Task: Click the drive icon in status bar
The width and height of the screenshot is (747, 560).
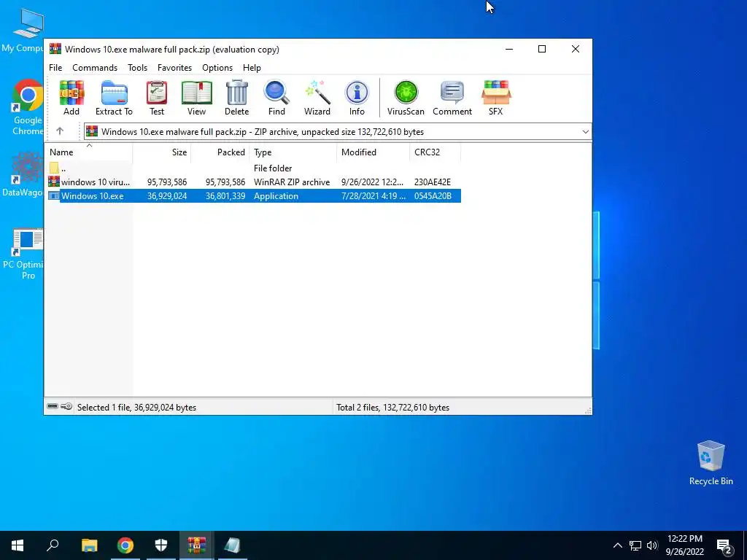Action: click(53, 407)
